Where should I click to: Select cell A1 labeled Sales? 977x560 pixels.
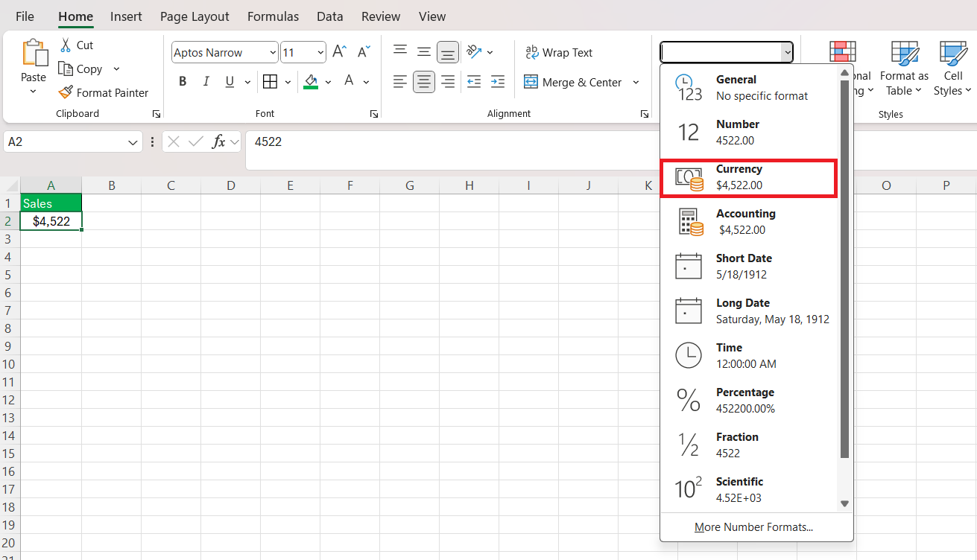point(51,203)
